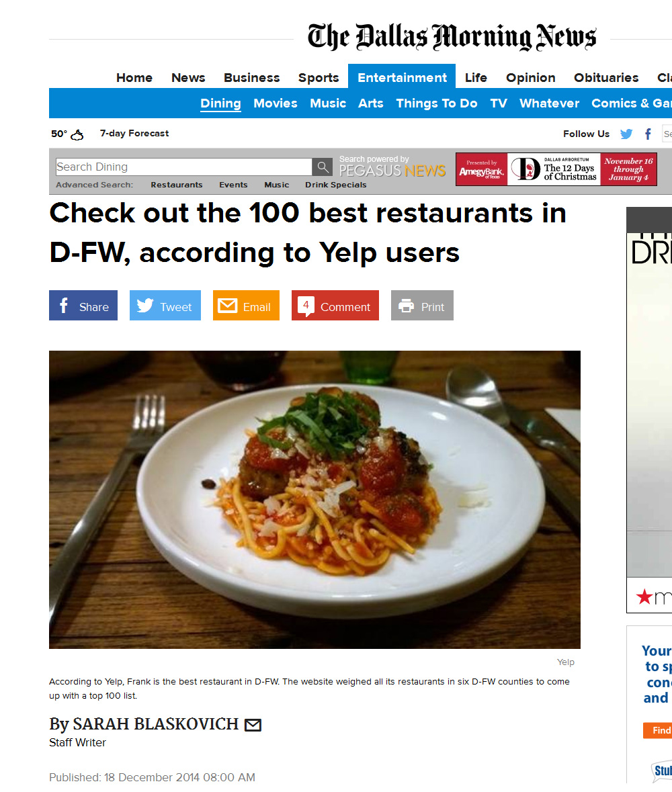
Task: Send article with the orange Email button
Action: (246, 305)
